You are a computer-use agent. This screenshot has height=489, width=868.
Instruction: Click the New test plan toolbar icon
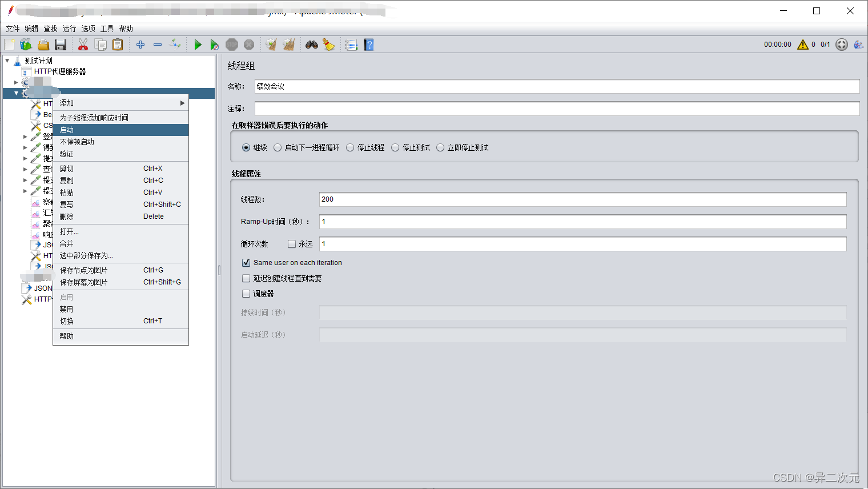click(9, 45)
